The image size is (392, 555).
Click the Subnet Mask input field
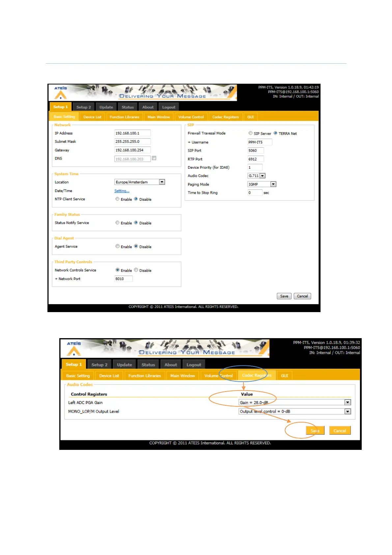(x=132, y=141)
